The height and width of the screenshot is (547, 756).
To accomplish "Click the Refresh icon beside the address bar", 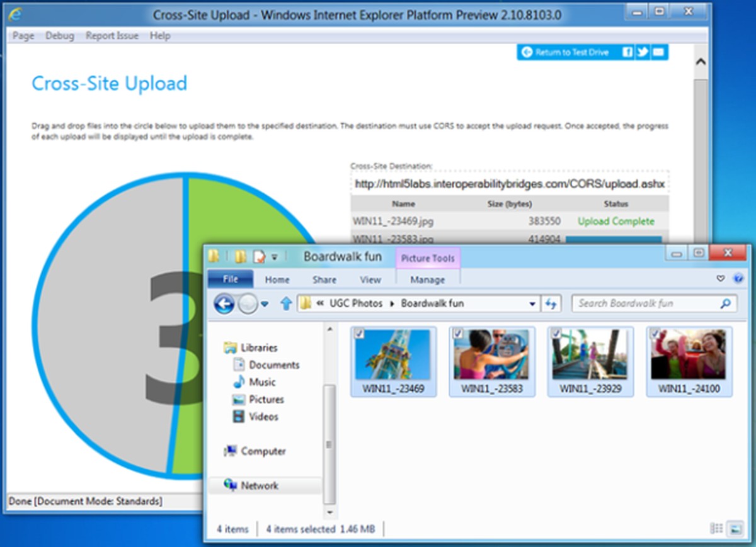I will [x=552, y=303].
